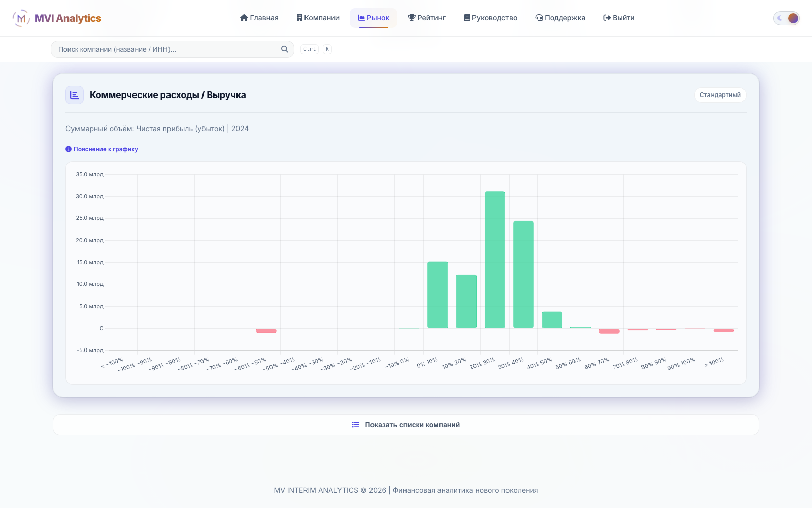Viewport: 812px width, 508px height.
Task: Click the headset icon for Поддержка
Action: [539, 18]
